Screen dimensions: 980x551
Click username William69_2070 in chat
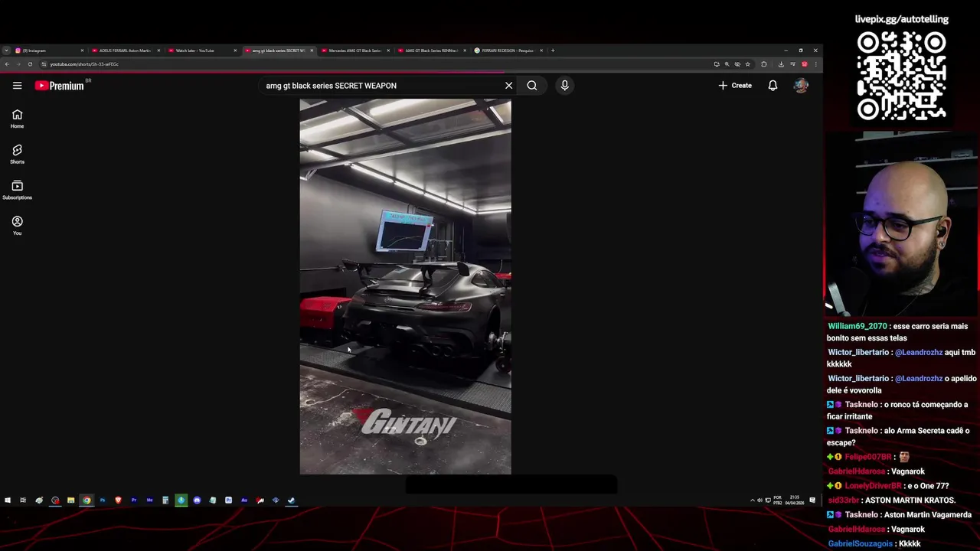857,326
